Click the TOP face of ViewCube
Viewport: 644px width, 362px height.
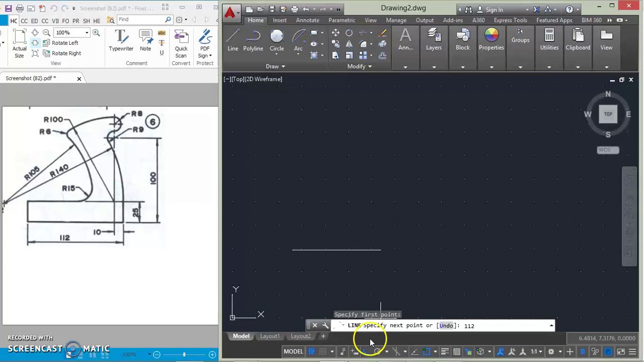tap(608, 114)
